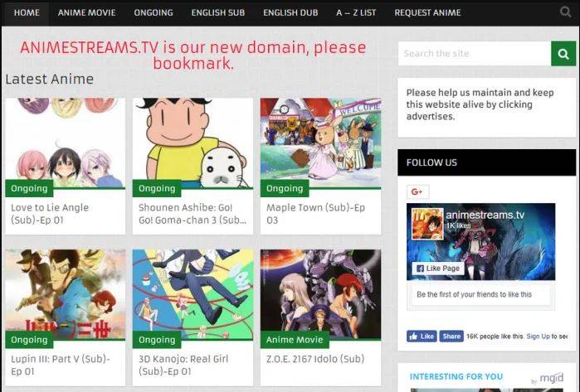Click the Search the site input field
Image resolution: width=580 pixels, height=392 pixels.
click(475, 54)
